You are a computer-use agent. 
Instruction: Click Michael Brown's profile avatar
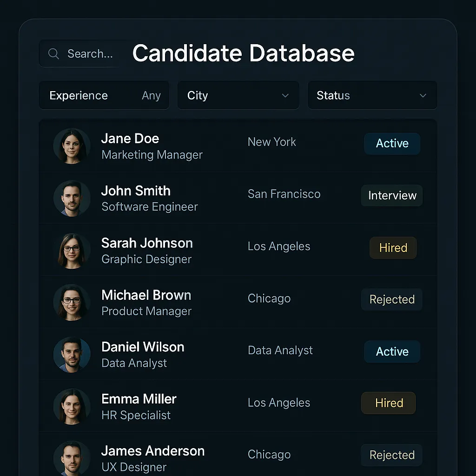(72, 303)
